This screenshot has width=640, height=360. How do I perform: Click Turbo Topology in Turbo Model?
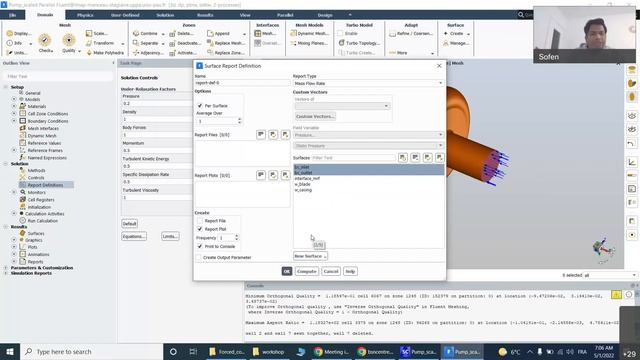tap(359, 43)
